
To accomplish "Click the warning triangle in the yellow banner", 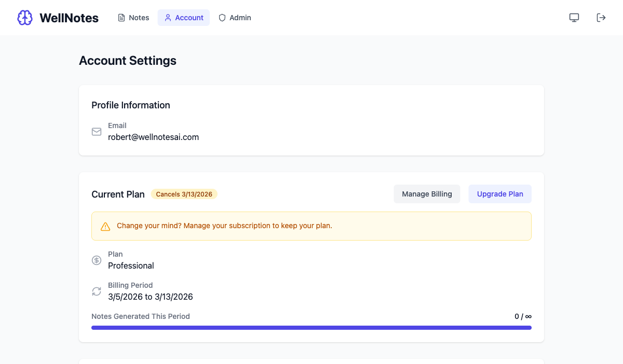I will tap(105, 226).
